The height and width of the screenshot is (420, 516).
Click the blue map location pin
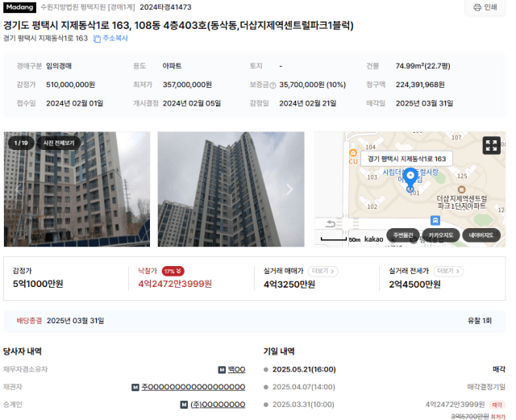410,177
